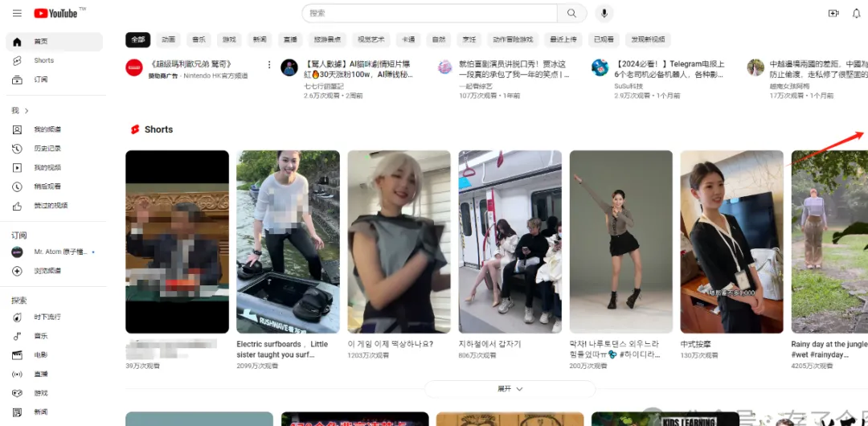Open 我的视频 in the sidebar
868x426 pixels.
[x=55, y=168]
